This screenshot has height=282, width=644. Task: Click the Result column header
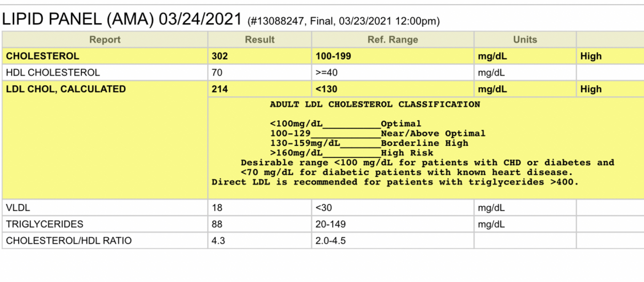(259, 40)
